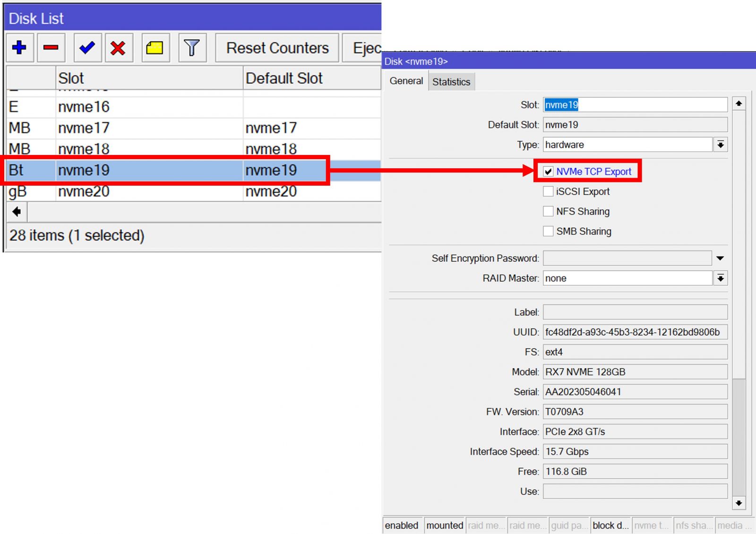Screen dimensions: 756x534
Task: Switch to the Statistics tab
Action: pos(451,82)
